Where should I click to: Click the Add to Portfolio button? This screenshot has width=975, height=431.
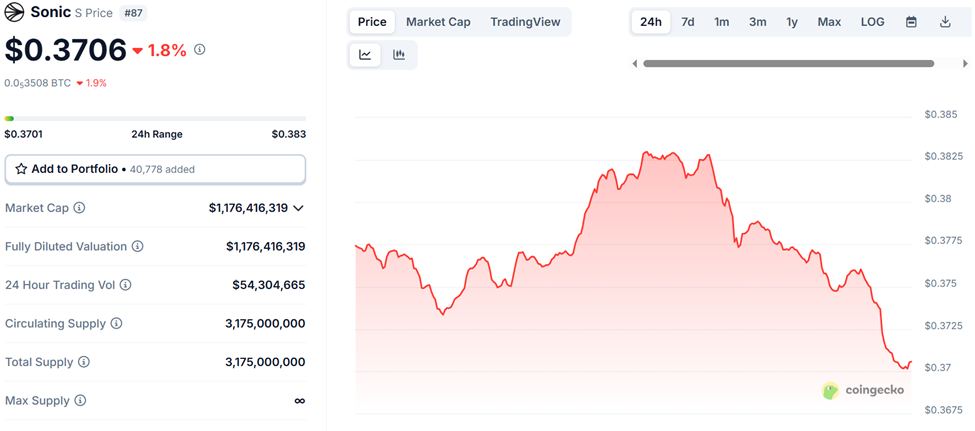[155, 169]
